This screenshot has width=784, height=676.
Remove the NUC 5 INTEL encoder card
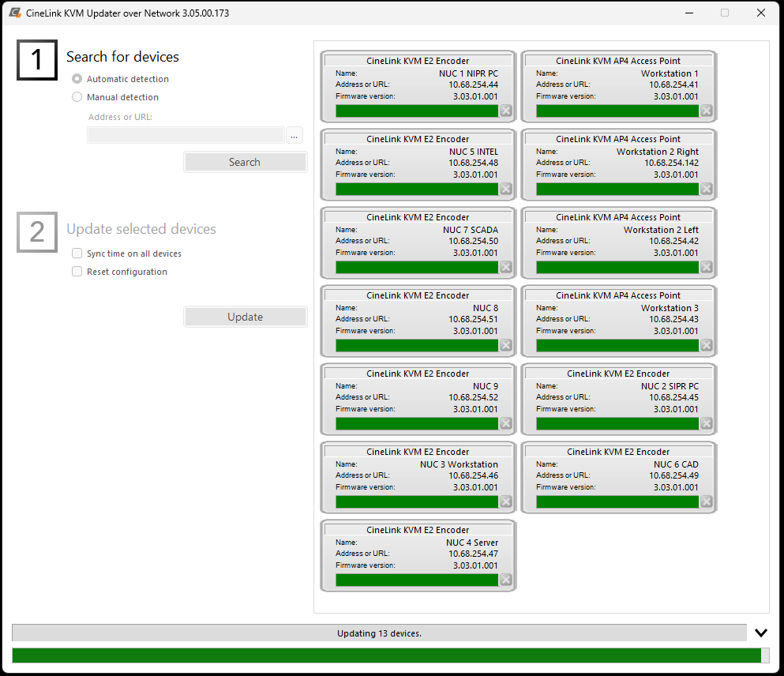[x=506, y=189]
